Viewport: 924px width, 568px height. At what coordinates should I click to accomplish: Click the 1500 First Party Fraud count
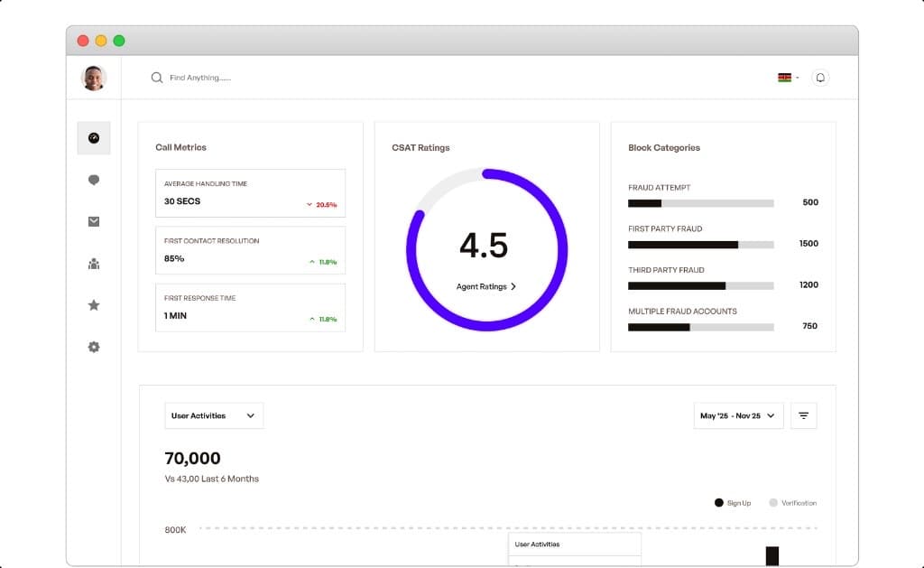(x=808, y=244)
